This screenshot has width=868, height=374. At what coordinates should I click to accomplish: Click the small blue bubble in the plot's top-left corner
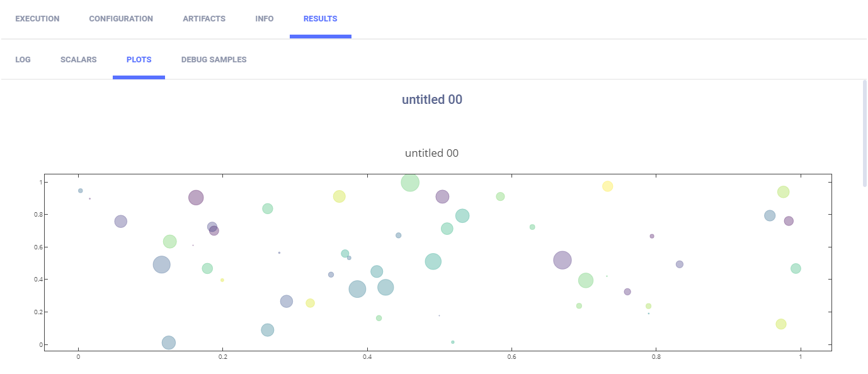point(80,191)
